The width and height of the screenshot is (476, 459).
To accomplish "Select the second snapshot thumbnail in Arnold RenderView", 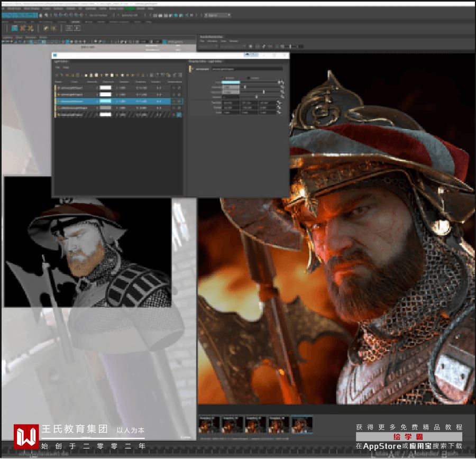I will pos(233,425).
